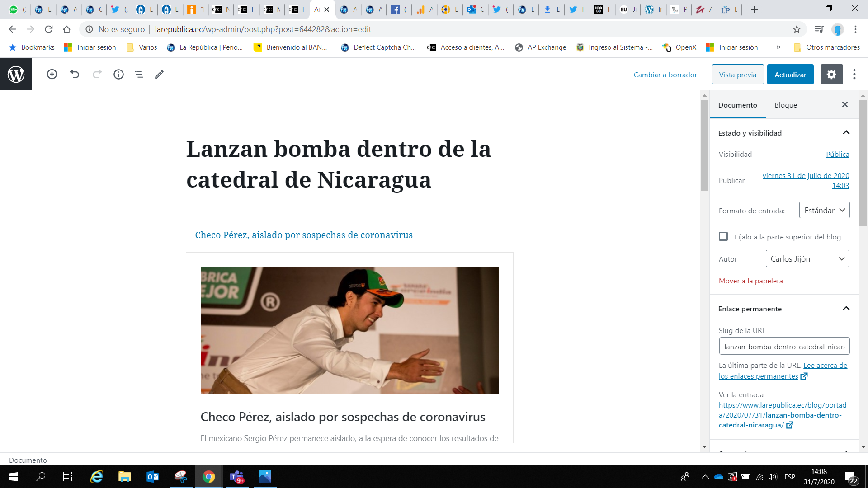
Task: Bookmark page with star icon
Action: point(796,29)
